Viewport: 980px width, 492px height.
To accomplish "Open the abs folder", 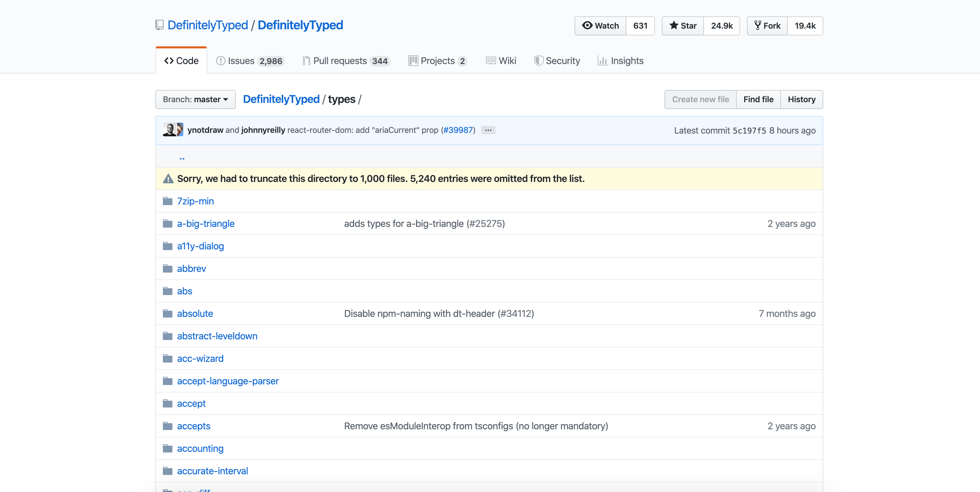I will 184,291.
